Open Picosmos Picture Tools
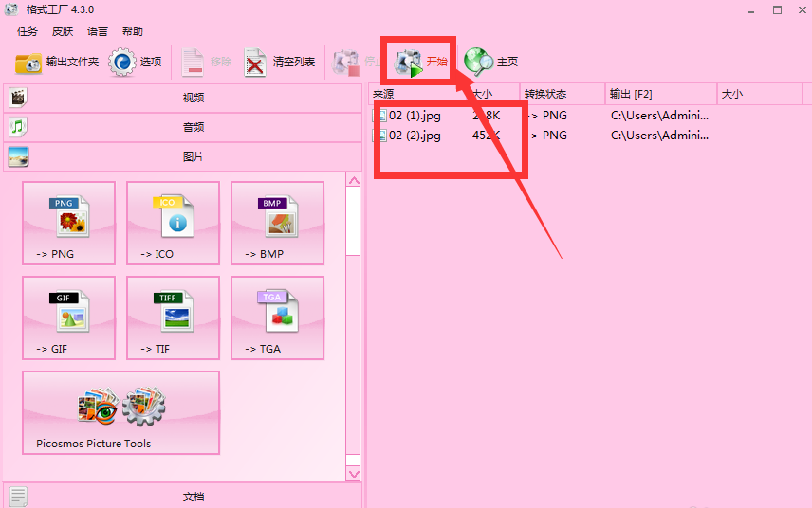Image resolution: width=812 pixels, height=508 pixels. pyautogui.click(x=121, y=413)
